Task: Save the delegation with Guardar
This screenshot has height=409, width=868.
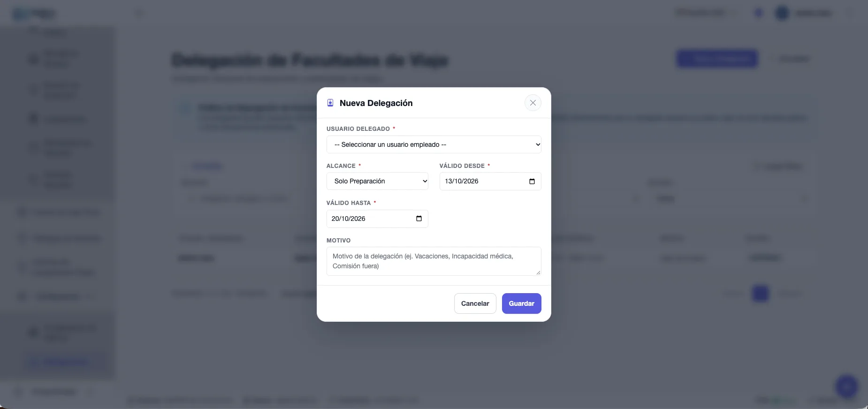Action: click(521, 303)
